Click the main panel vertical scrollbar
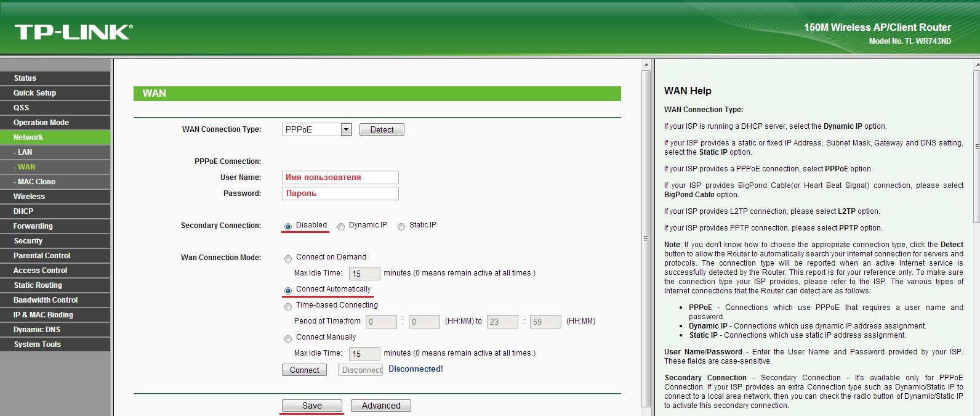 [x=646, y=237]
